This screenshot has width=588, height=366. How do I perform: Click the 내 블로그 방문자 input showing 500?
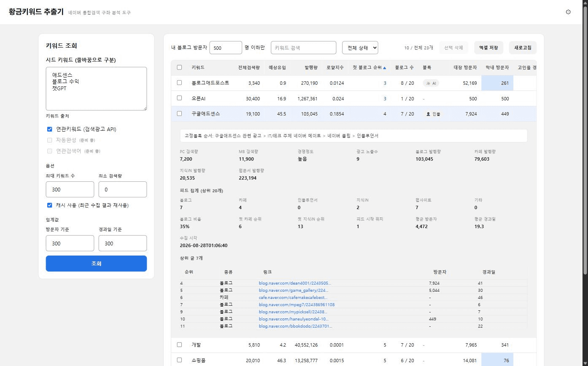coord(226,48)
